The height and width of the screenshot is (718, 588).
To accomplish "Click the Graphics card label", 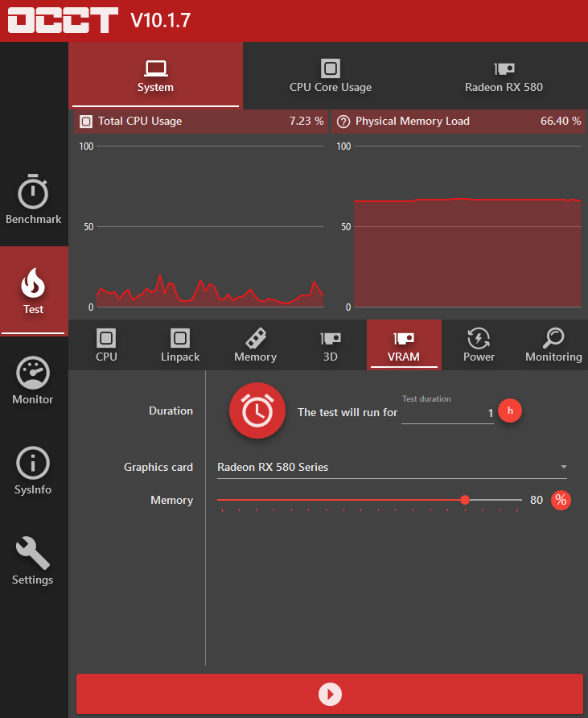I will pos(158,467).
